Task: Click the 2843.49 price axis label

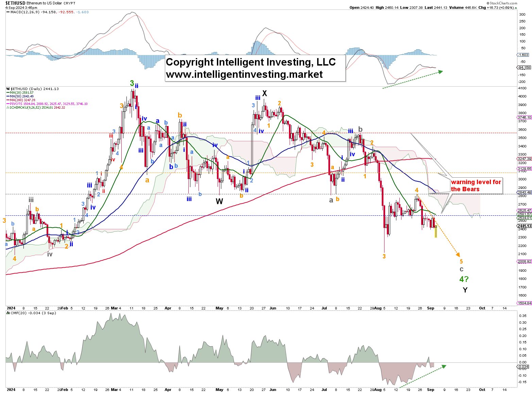Action: point(524,192)
